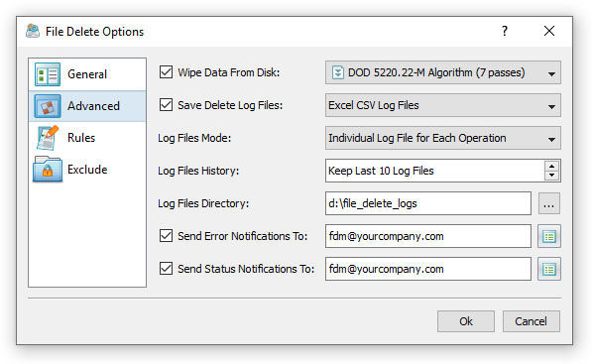
Task: Click the File Delete Options title icon
Action: point(33,32)
